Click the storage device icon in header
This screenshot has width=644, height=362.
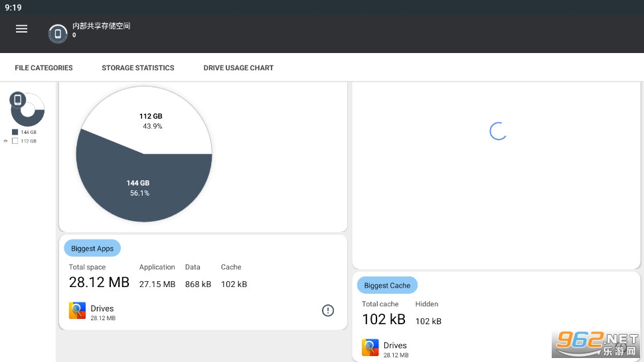58,33
